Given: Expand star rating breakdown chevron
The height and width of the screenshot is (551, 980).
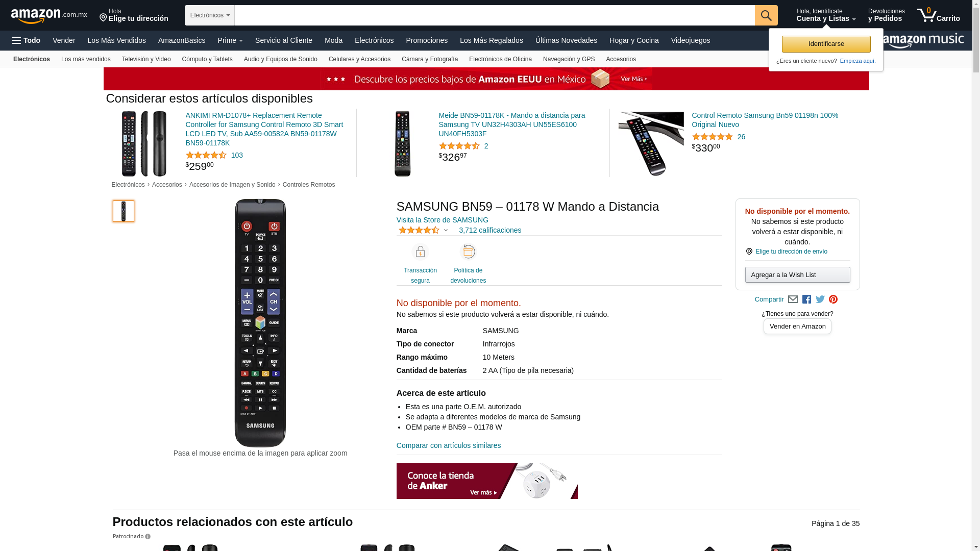Looking at the screenshot, I should [x=446, y=231].
